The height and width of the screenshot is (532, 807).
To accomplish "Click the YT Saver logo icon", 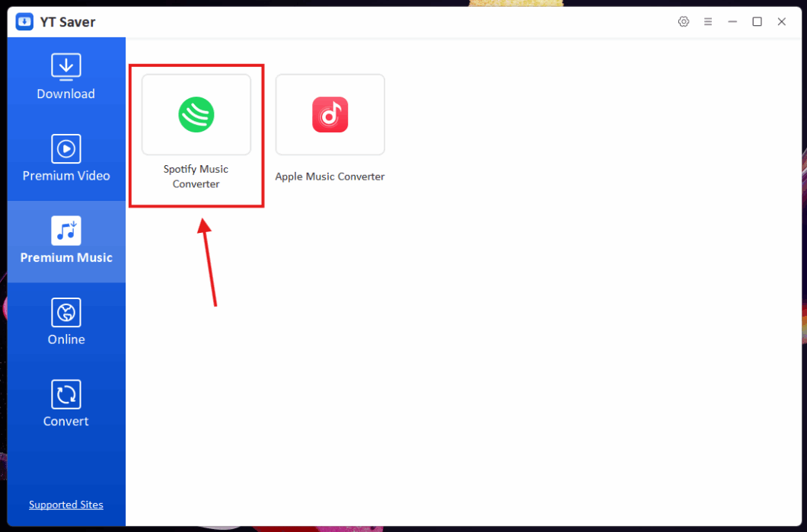I will [x=23, y=21].
